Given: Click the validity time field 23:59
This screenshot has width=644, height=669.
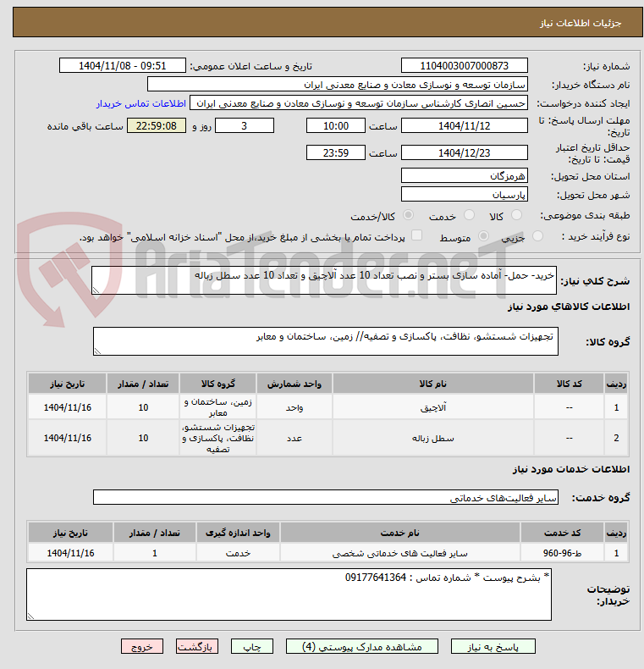Looking at the screenshot, I should click(336, 152).
